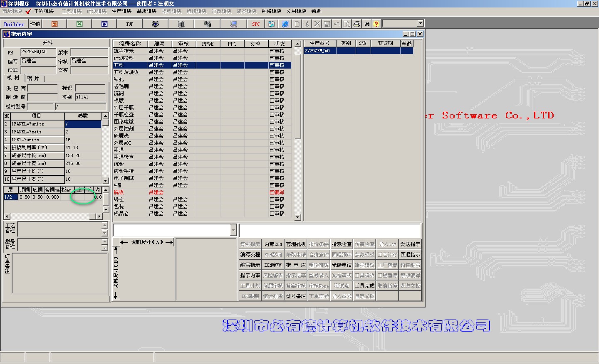The image size is (599, 364).
Task: Click the 拼板利用率(%) parameter row
Action: pyautogui.click(x=52, y=148)
